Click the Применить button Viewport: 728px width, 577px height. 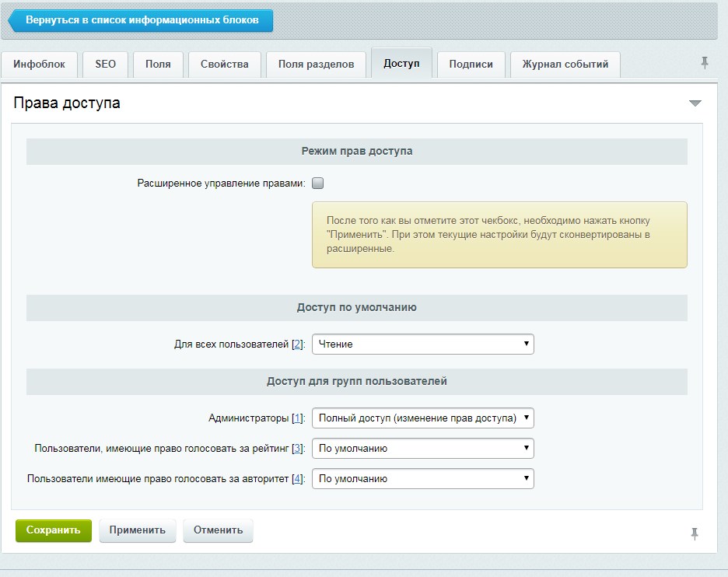(x=138, y=530)
